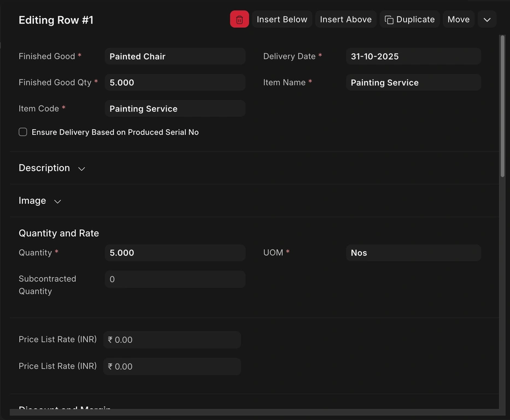510x420 pixels.
Task: Select the UOM field showing Nos
Action: pyautogui.click(x=413, y=253)
